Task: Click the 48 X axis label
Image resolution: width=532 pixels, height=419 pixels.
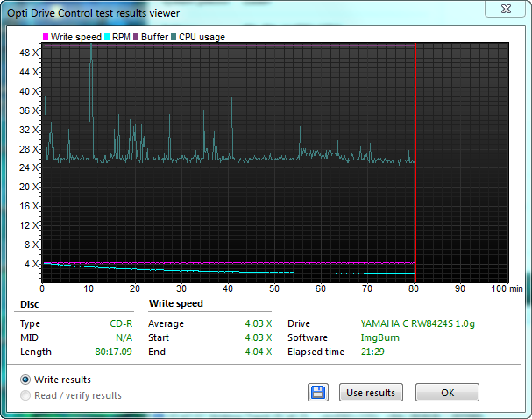Action: point(29,53)
